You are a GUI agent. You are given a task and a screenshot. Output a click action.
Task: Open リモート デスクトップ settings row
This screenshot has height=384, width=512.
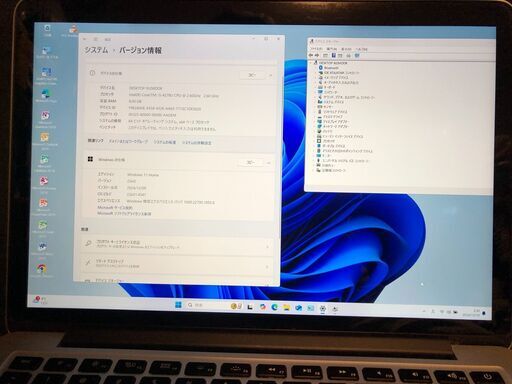point(177,264)
